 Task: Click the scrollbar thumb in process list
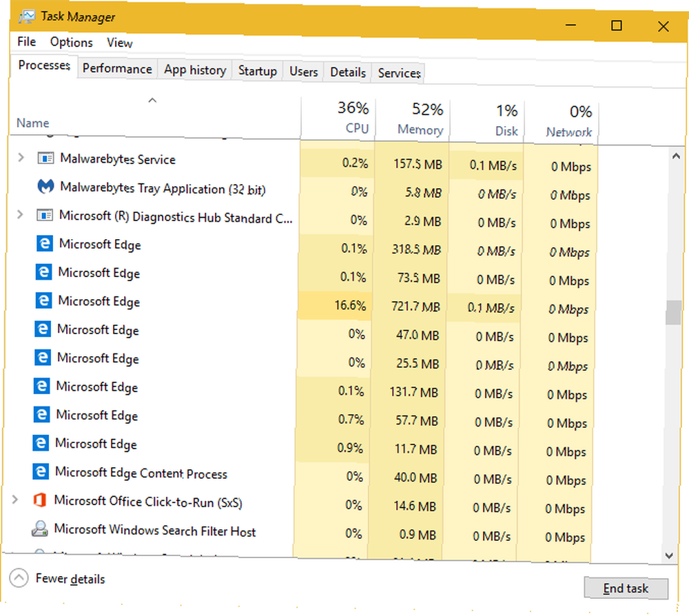click(x=672, y=312)
